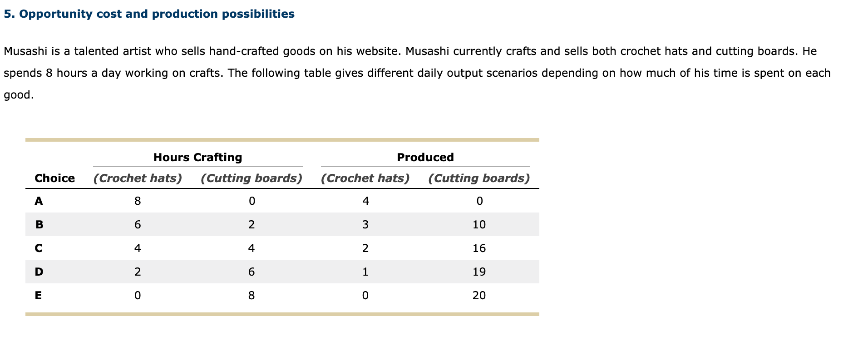868x356 pixels.
Task: Select the 'Hours Crafting' table header
Action: point(197,158)
